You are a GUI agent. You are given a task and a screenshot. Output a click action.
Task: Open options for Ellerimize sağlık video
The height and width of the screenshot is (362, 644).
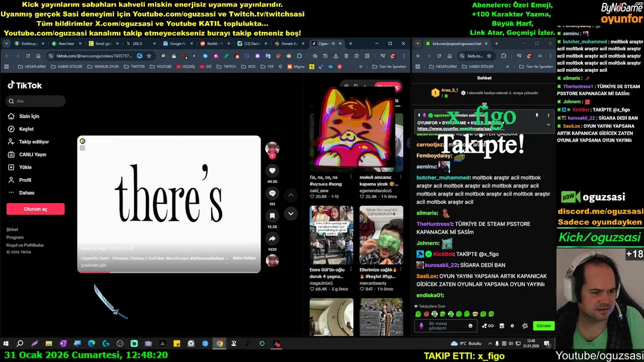[400, 270]
